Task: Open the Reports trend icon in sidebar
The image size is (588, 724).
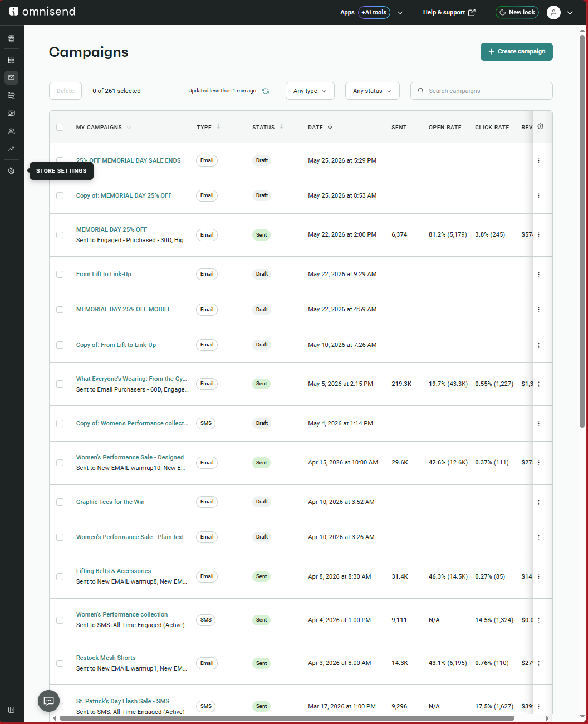Action: coord(11,149)
